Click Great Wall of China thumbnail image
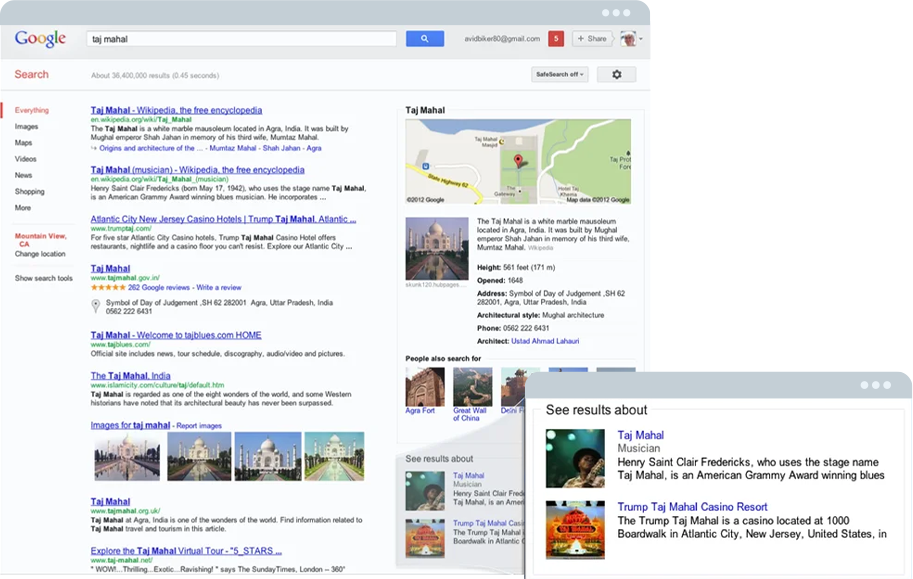Screen dimensions: 913x579 click(x=473, y=387)
